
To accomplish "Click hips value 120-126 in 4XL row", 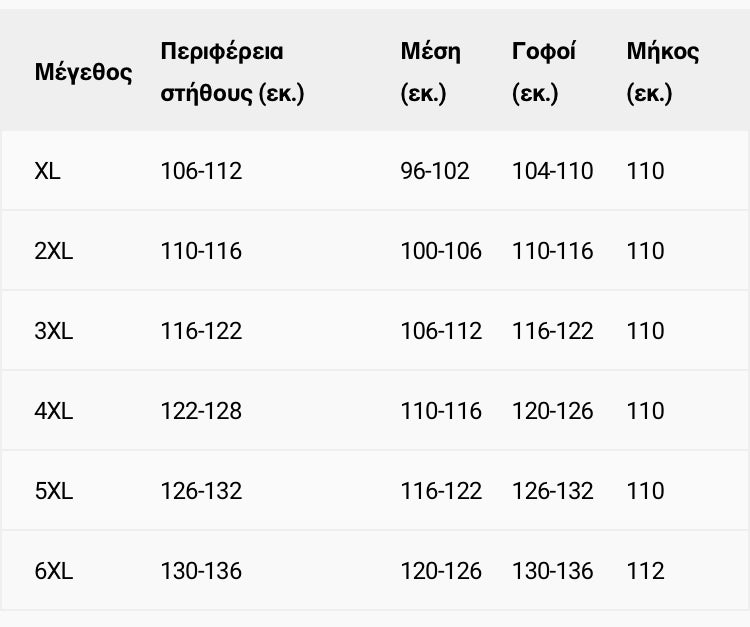I will tap(552, 411).
